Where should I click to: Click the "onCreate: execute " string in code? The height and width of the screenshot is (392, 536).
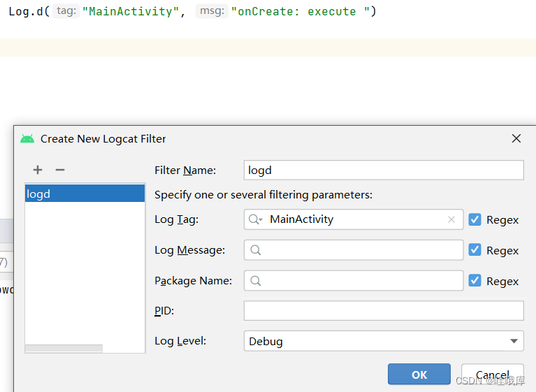pyautogui.click(x=300, y=12)
